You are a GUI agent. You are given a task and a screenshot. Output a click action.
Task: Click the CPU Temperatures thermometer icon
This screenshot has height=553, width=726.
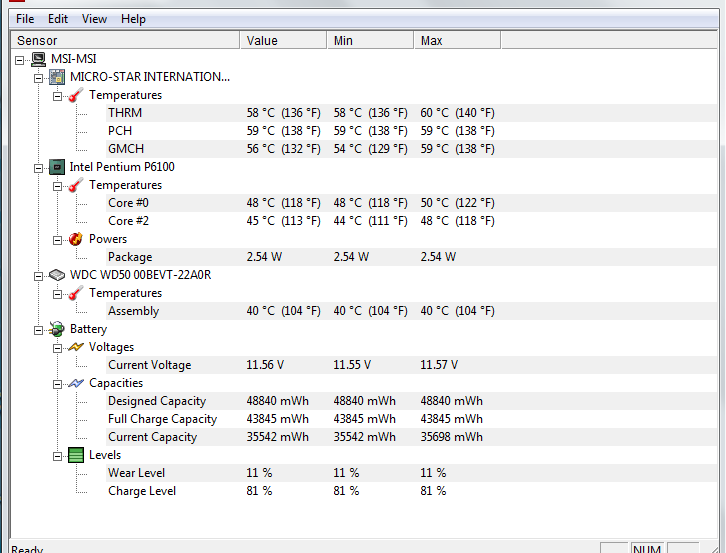point(76,185)
